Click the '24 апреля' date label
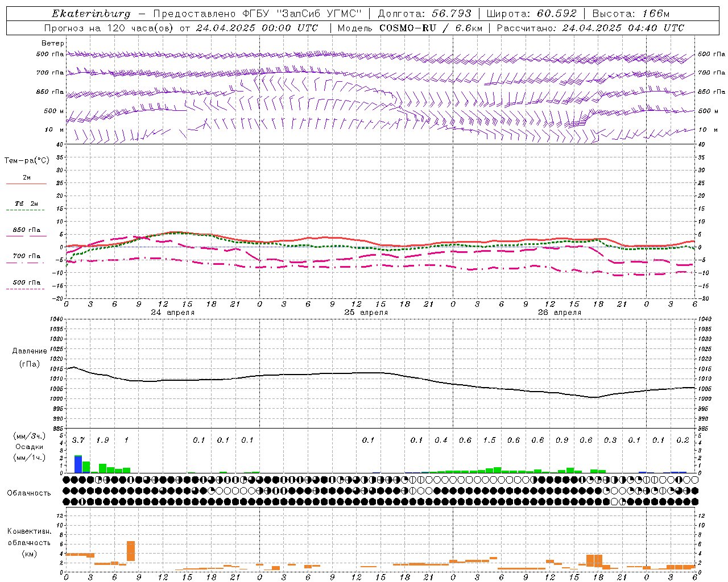Viewport: 728px width, 582px height. click(x=173, y=313)
